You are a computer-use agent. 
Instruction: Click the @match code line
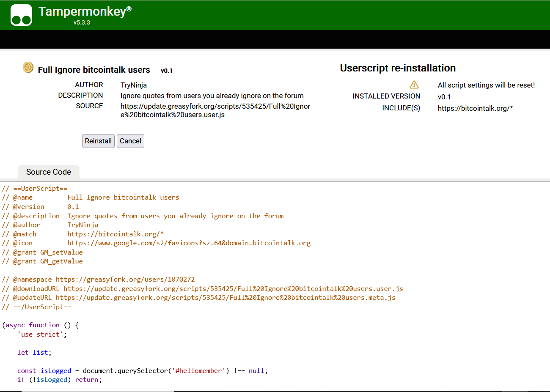pyautogui.click(x=82, y=234)
